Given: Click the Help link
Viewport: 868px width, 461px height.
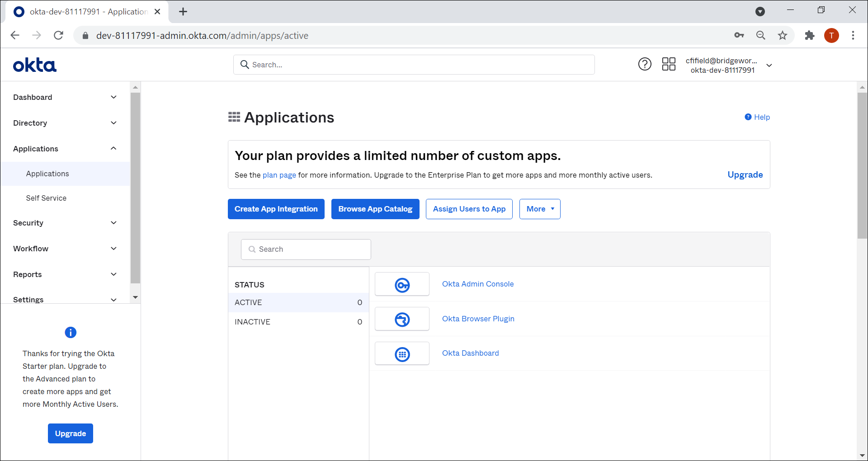Looking at the screenshot, I should [x=762, y=117].
